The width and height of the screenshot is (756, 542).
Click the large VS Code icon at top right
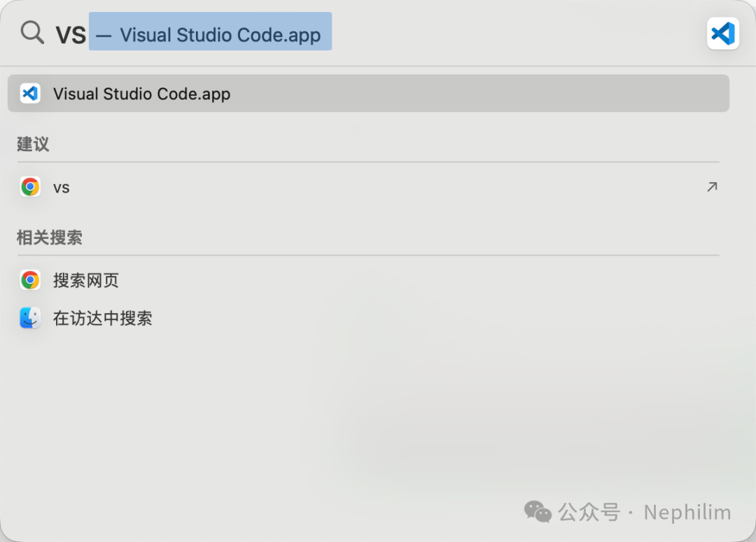pos(722,33)
